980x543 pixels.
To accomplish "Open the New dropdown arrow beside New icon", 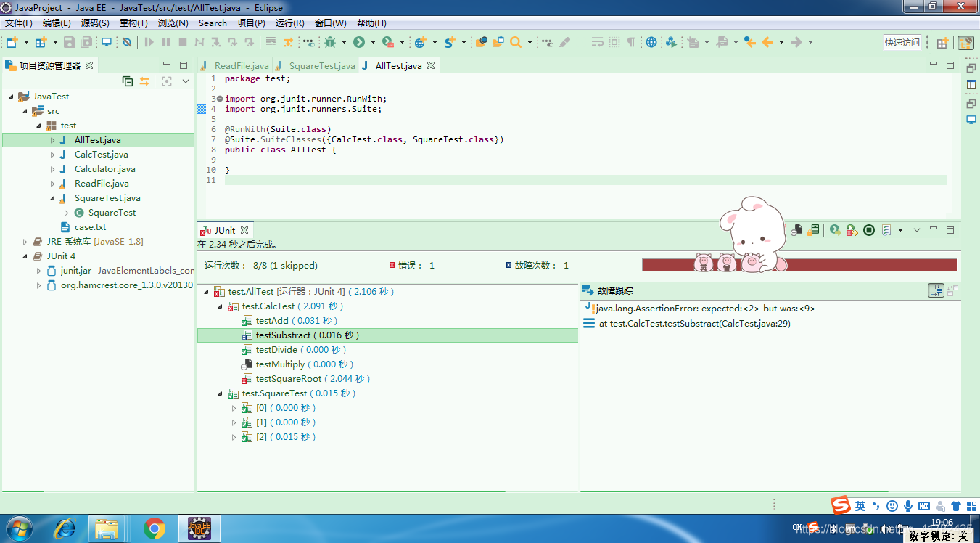I will [27, 42].
